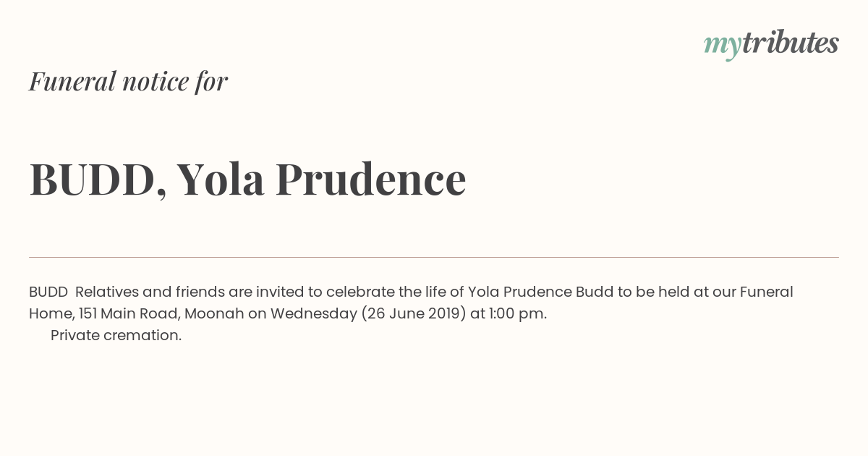The height and width of the screenshot is (456, 868).
Task: Click the horizontal divider line below the title
Action: coord(434,257)
